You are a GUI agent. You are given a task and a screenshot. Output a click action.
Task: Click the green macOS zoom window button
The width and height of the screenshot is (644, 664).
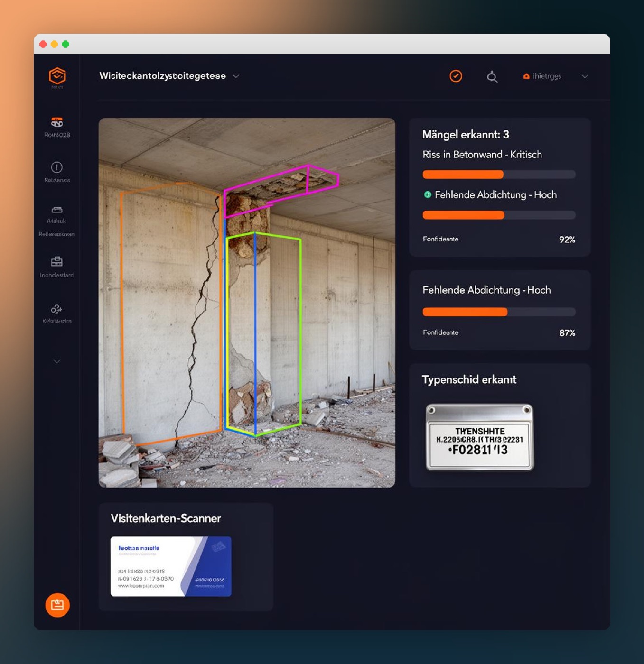click(65, 44)
